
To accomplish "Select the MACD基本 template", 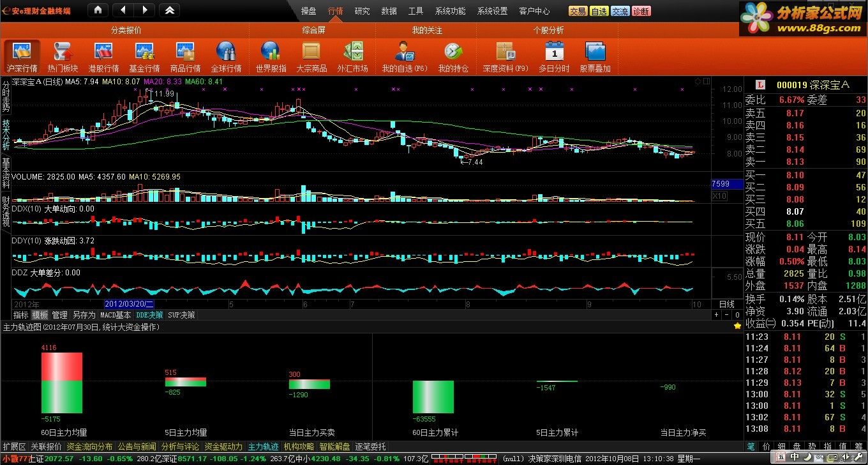I will (116, 315).
